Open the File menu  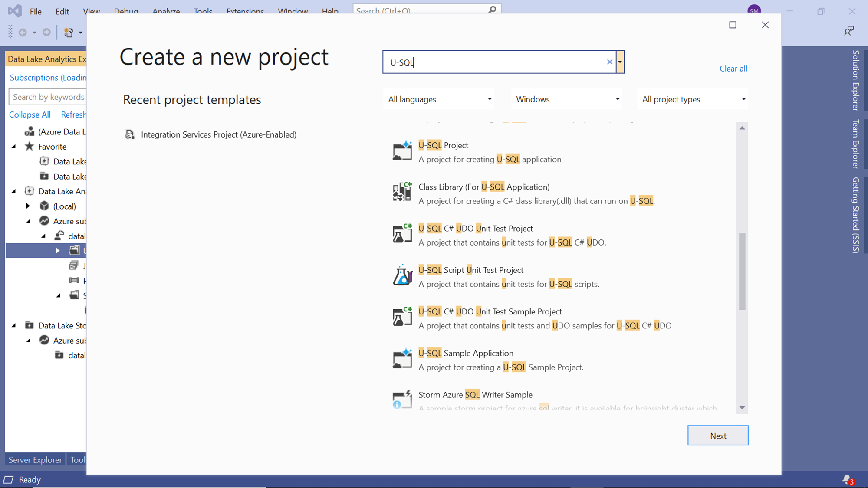coord(36,11)
